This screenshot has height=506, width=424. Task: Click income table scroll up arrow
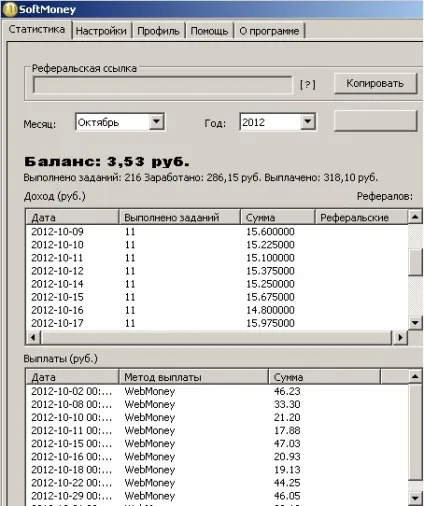[x=415, y=217]
